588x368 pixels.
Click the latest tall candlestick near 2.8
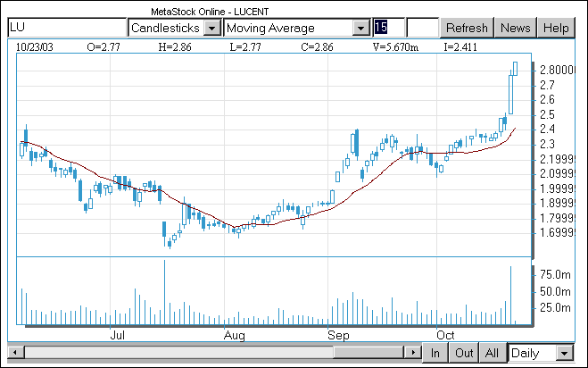pyautogui.click(x=515, y=69)
